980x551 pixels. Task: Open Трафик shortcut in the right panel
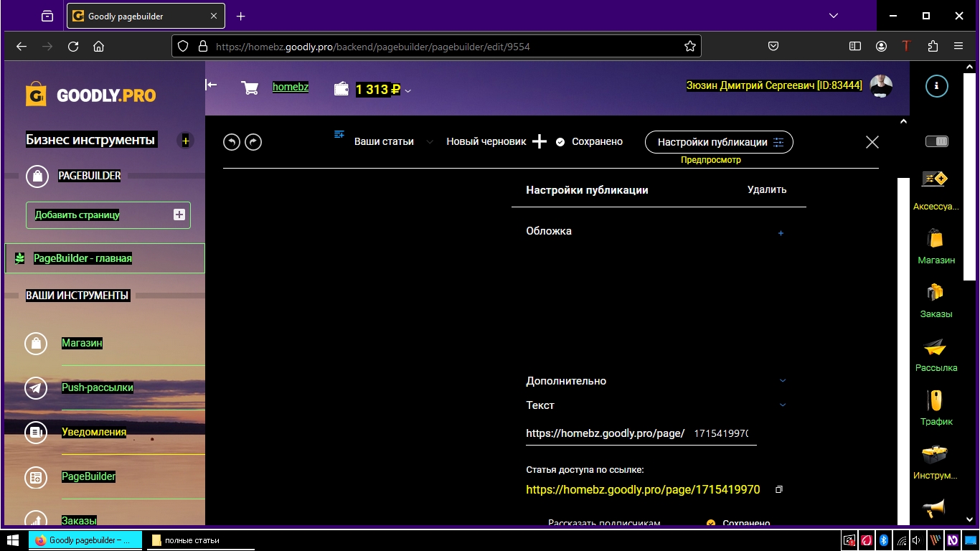click(x=936, y=408)
